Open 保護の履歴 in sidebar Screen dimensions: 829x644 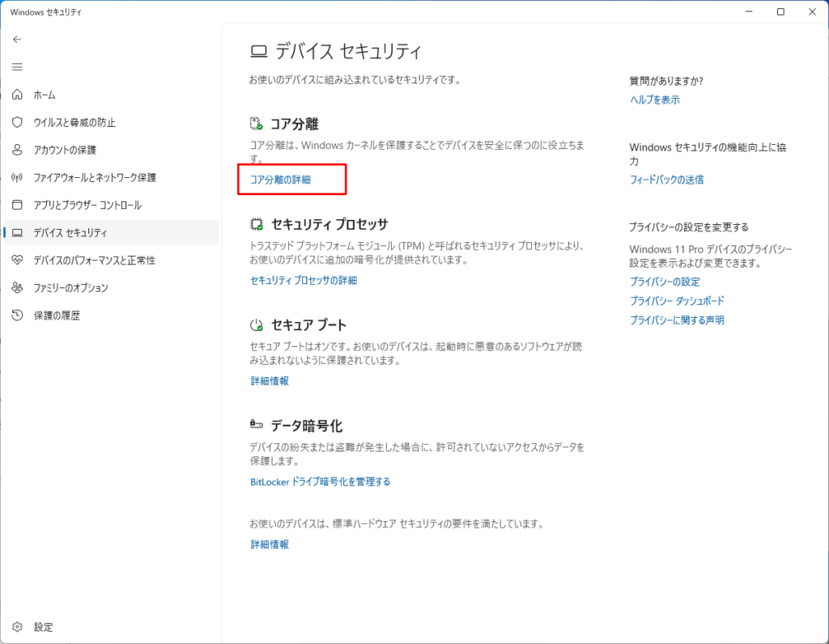click(57, 316)
